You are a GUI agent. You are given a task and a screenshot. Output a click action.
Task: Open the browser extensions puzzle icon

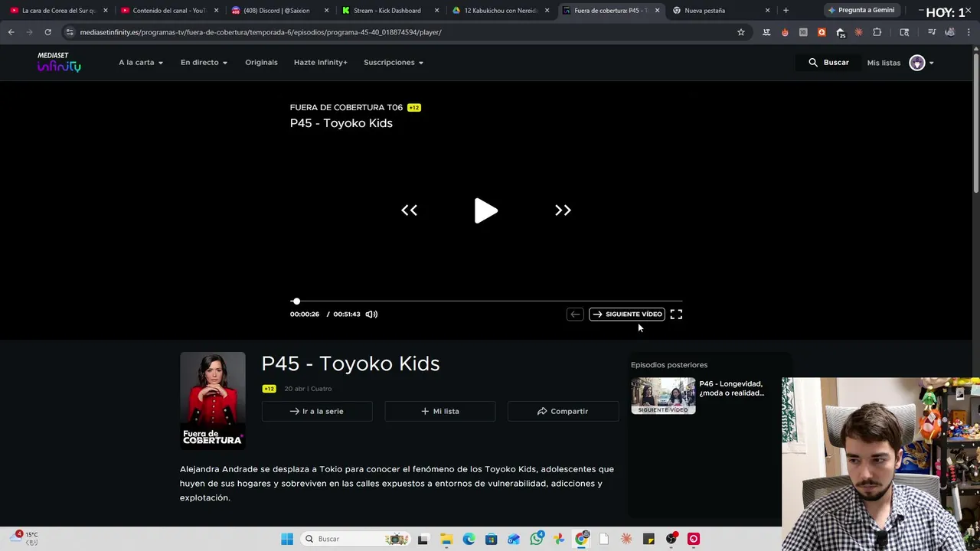point(877,32)
